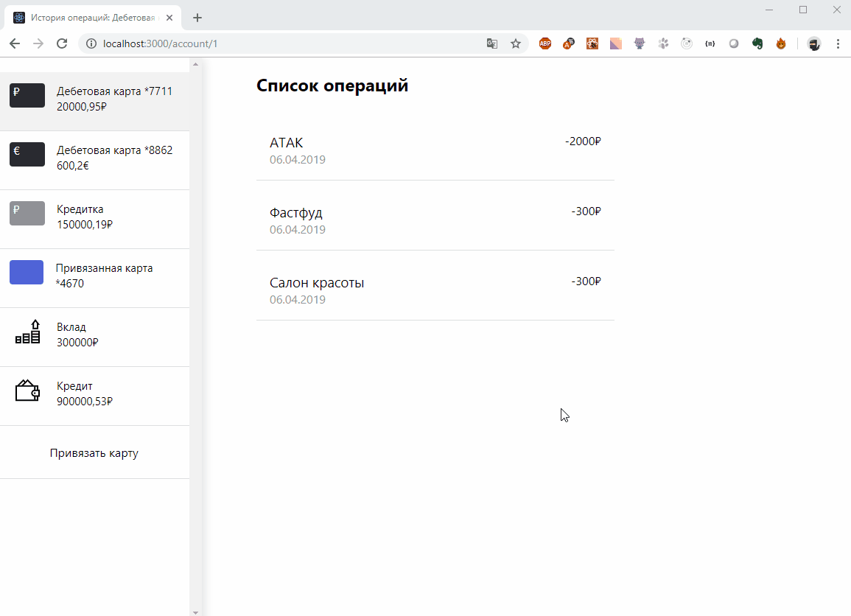This screenshot has height=616, width=851.
Task: Open the ABP Adblock Plus extension
Action: [545, 43]
